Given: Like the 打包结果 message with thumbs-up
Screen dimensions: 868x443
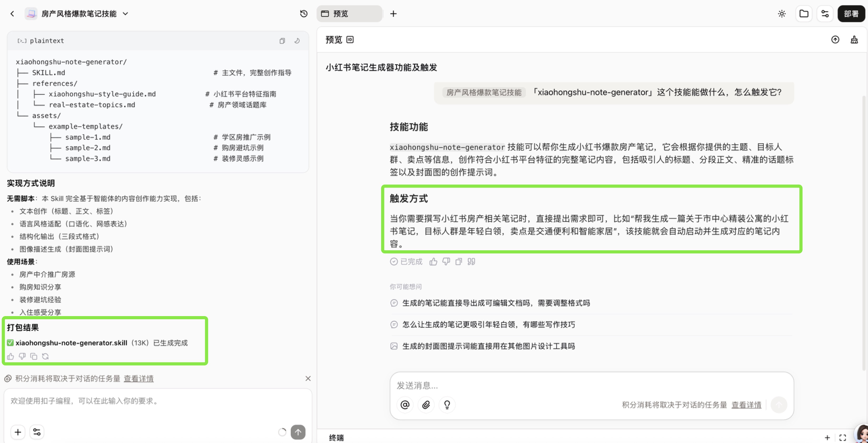Looking at the screenshot, I should pos(11,357).
